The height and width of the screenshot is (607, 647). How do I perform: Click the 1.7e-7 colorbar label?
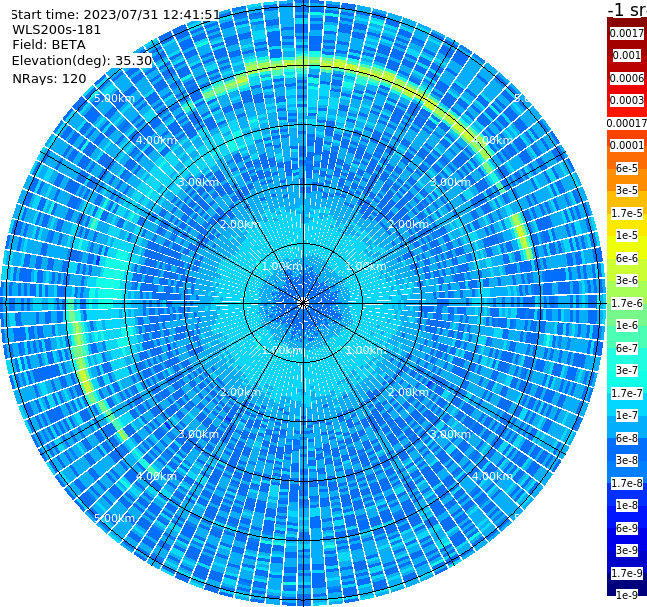click(x=627, y=393)
